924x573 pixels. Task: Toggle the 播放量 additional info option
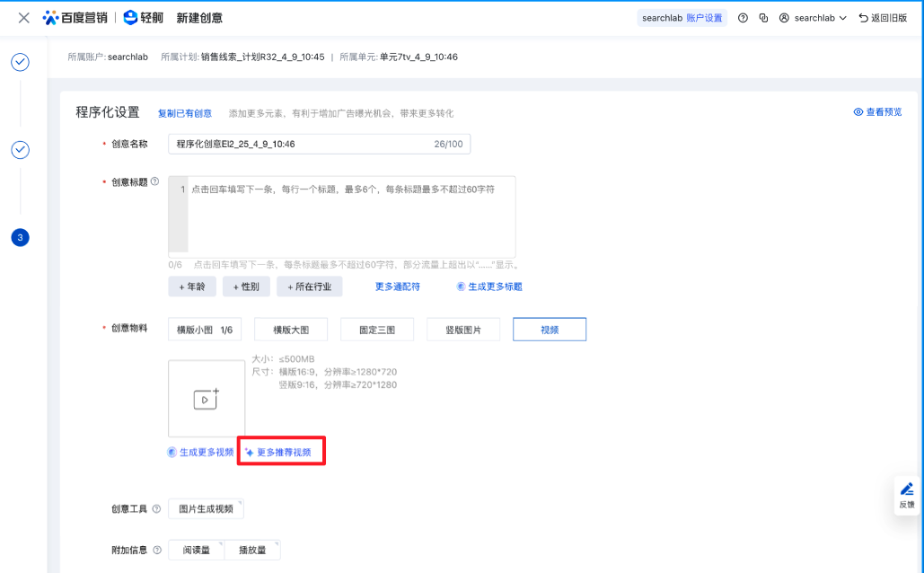(x=252, y=550)
